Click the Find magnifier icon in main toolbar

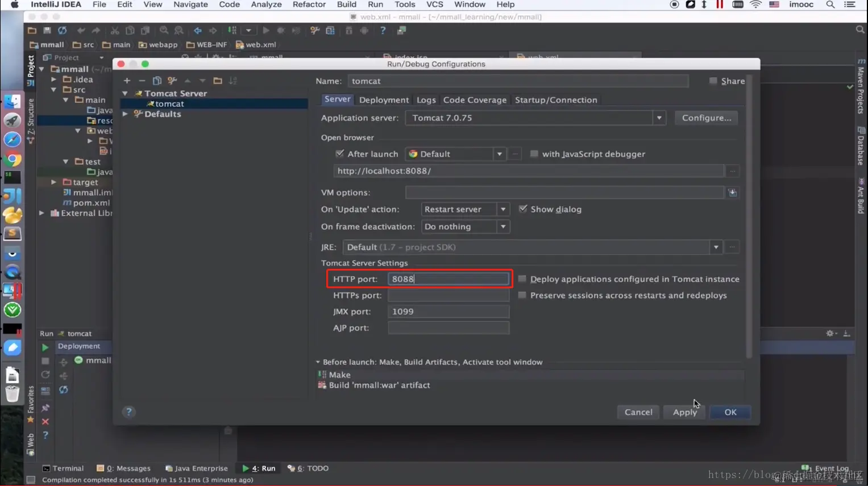(164, 31)
